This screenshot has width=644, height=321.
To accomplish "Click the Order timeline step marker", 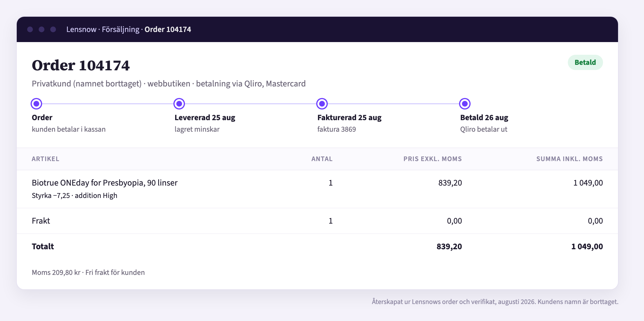I will point(36,104).
